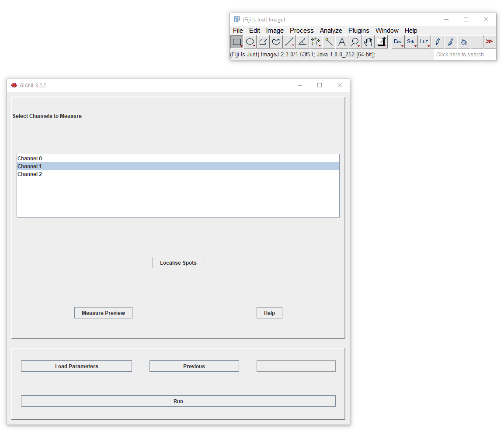Click the ImageJ version status bar text
The height and width of the screenshot is (432, 504).
(302, 55)
